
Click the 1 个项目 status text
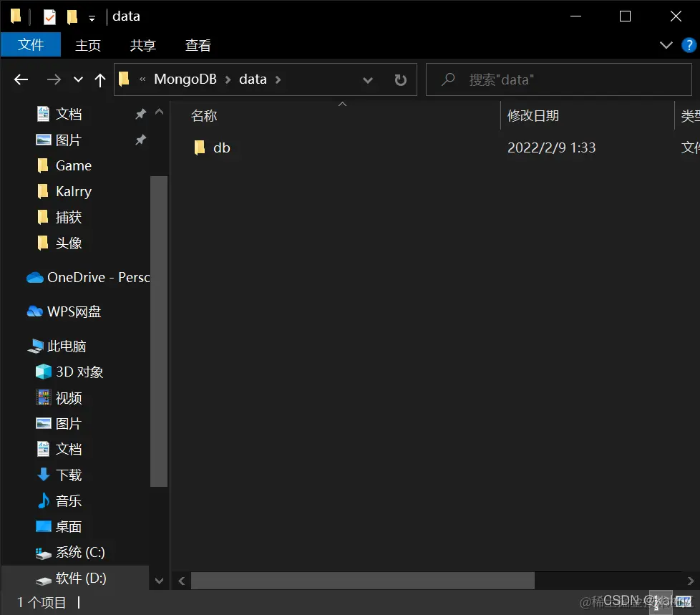42,603
